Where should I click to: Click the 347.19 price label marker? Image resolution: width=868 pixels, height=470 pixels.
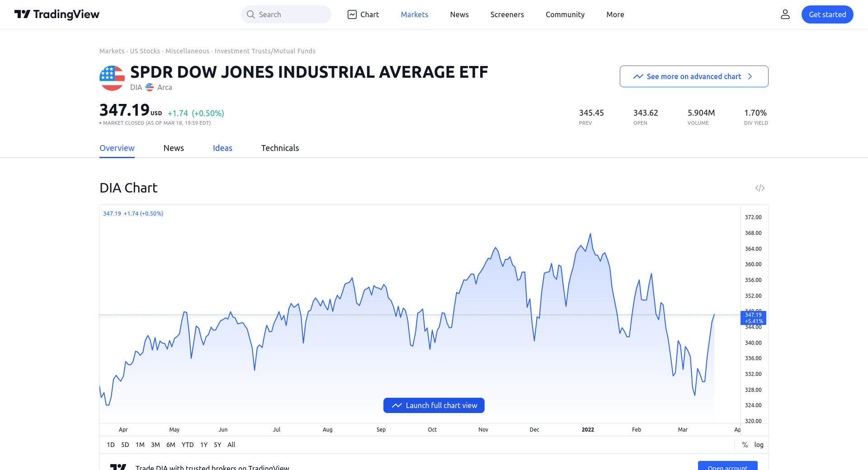pyautogui.click(x=753, y=318)
